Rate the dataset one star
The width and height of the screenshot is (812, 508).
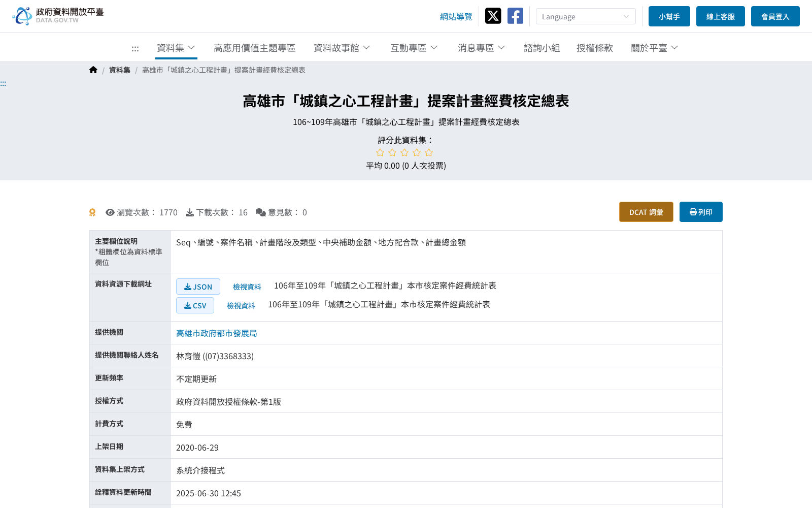[380, 152]
